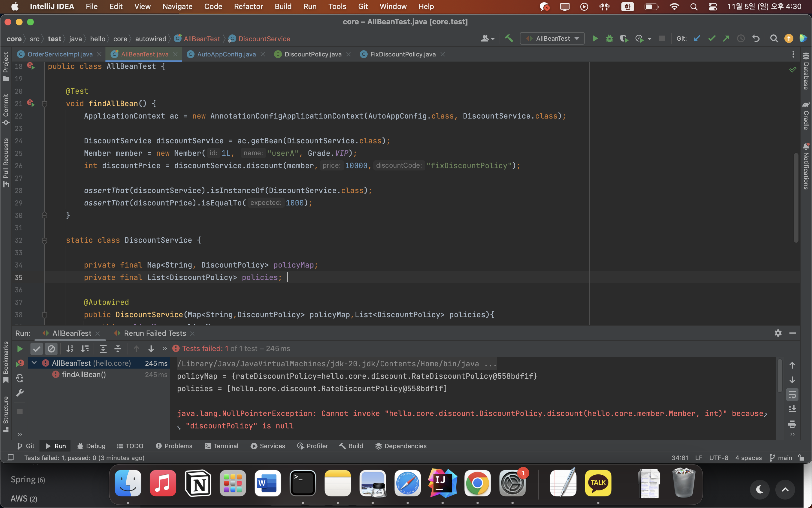812x508 pixels.
Task: Toggle Show Ignored tests button
Action: pyautogui.click(x=51, y=349)
